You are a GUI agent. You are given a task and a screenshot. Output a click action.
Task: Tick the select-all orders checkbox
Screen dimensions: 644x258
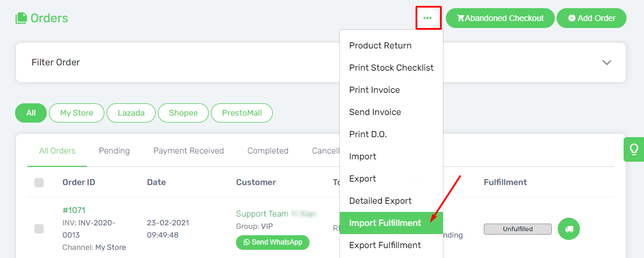pyautogui.click(x=39, y=182)
